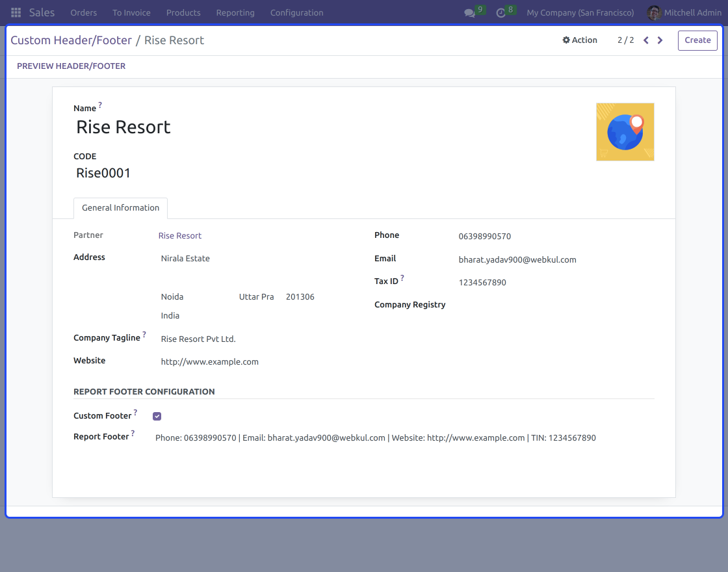Screen dimensions: 728x572
Task: Click Mitchell Admin avatar picture
Action: click(x=654, y=12)
